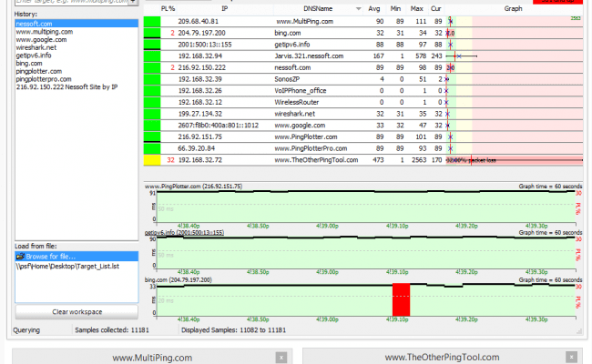Viewport: 592px width, 364px height.
Task: Select IP address 204.79.197.200
Action: [201, 33]
